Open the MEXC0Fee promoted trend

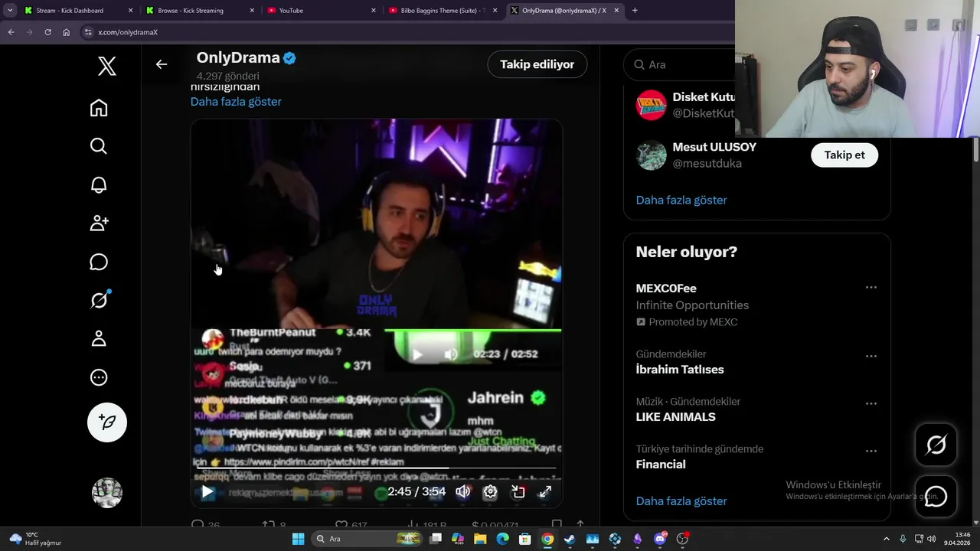pyautogui.click(x=666, y=289)
